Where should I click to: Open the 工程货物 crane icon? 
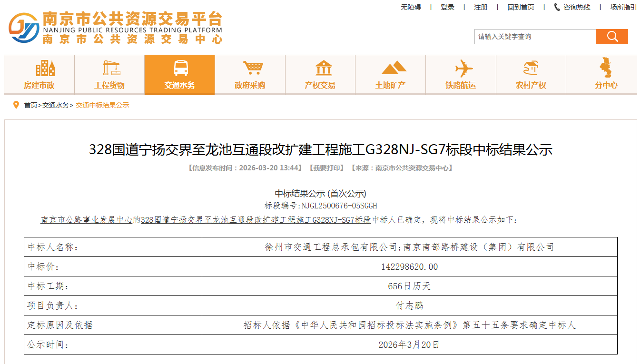pyautogui.click(x=111, y=68)
